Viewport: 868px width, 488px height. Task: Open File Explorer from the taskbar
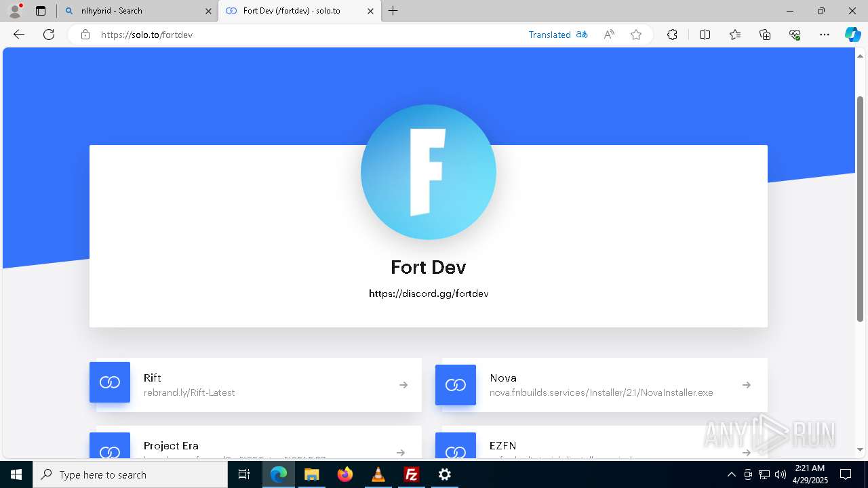312,474
